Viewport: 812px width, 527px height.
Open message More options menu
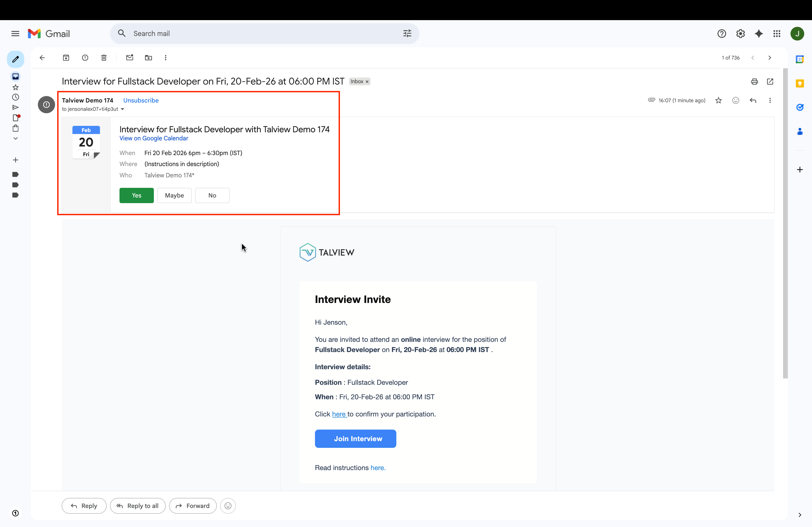pos(770,100)
